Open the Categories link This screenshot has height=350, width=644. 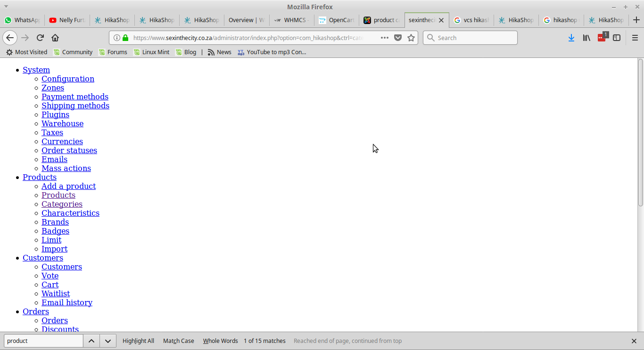tap(62, 204)
